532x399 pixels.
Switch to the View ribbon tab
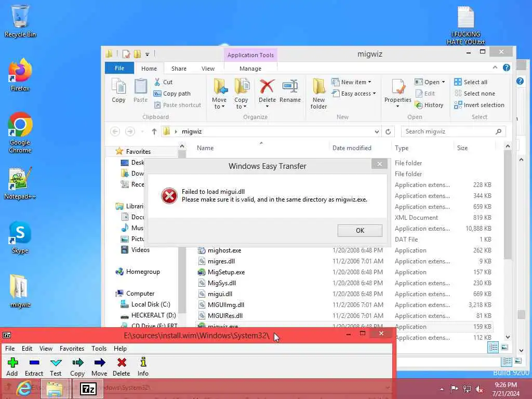click(x=208, y=69)
